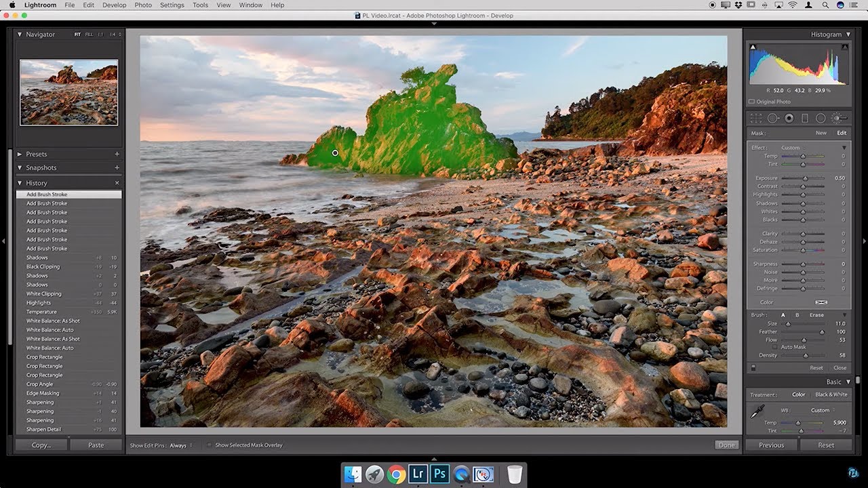Viewport: 868px width, 488px height.
Task: Open Finder from the Dock
Action: (353, 474)
